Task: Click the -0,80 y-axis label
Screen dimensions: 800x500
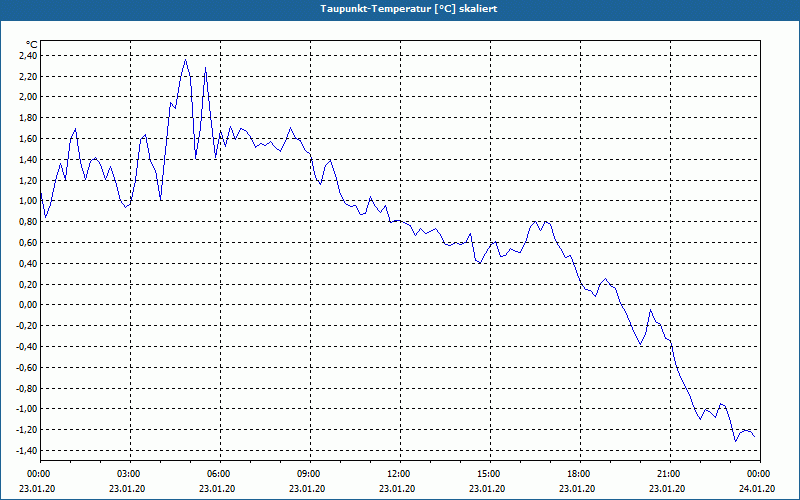Action: [x=28, y=389]
